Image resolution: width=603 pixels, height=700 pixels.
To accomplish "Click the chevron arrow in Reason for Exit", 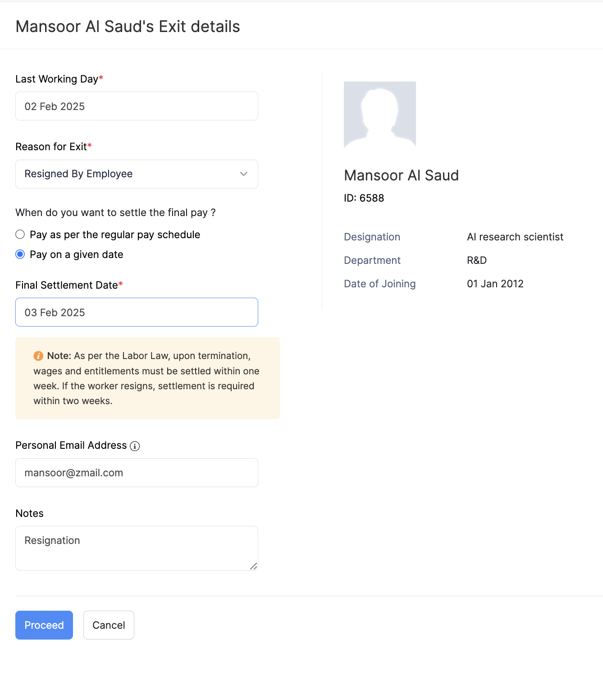I will point(244,174).
